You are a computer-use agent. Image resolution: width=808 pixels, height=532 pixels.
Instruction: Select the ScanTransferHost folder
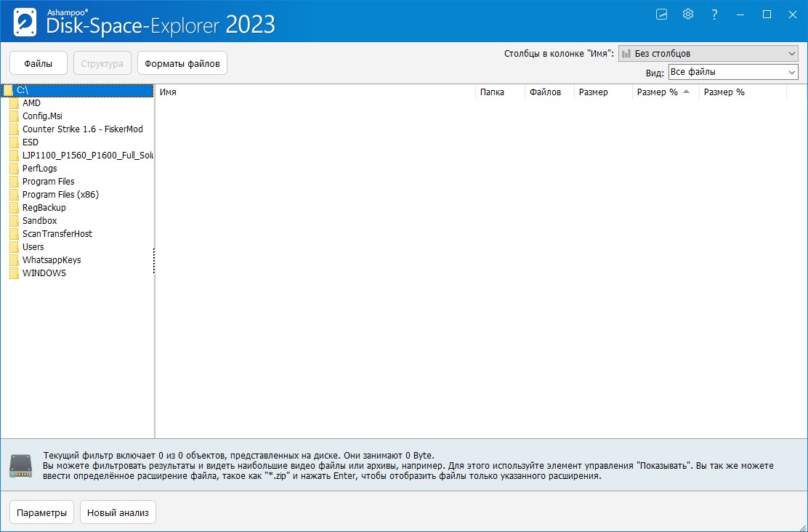click(x=57, y=233)
